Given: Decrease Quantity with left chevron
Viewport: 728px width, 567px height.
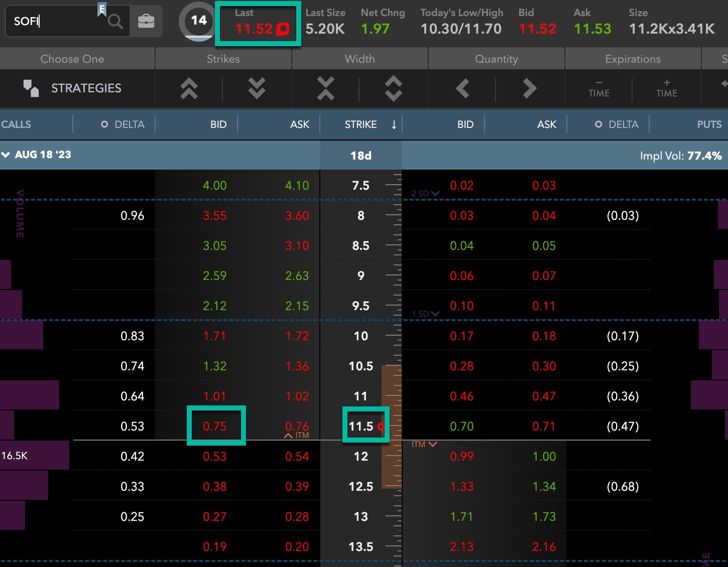Looking at the screenshot, I should click(462, 88).
